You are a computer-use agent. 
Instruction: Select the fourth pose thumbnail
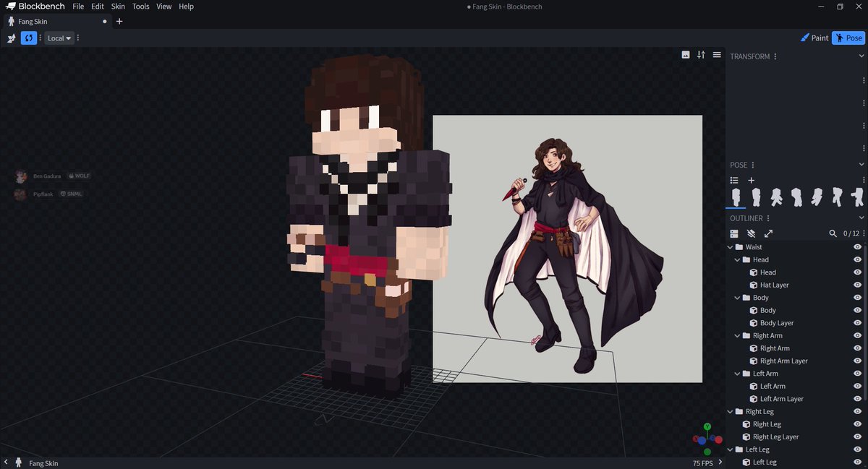click(x=796, y=197)
